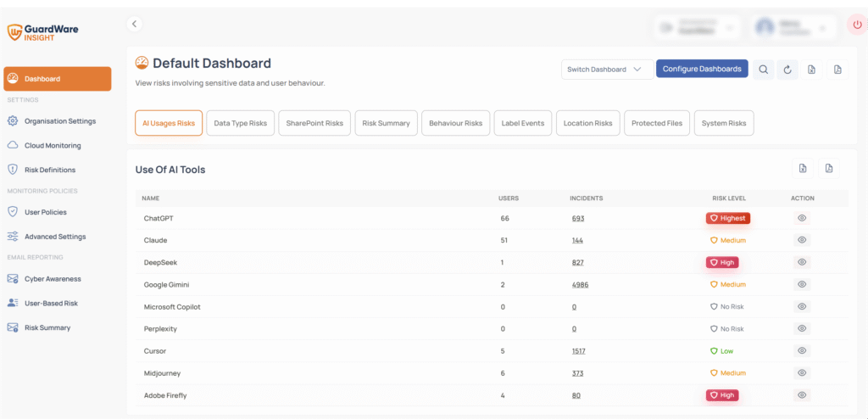Click the gauge icon beside Default Dashboard title

pos(142,63)
